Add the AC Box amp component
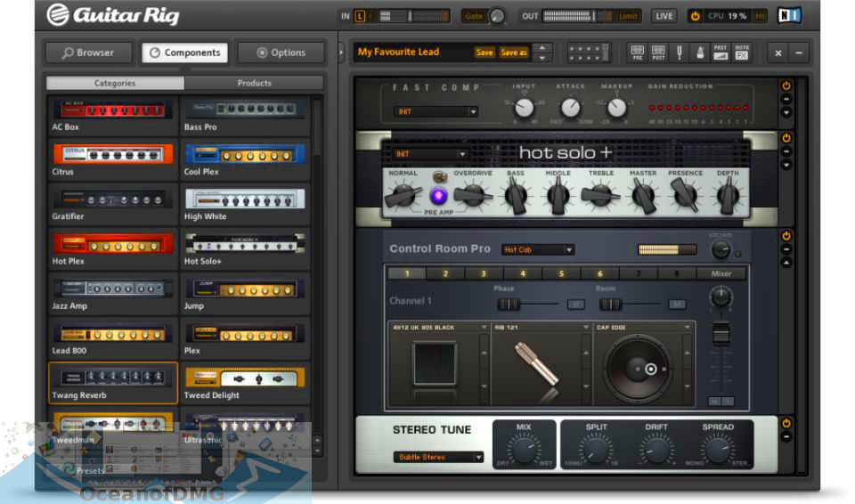 pos(112,116)
